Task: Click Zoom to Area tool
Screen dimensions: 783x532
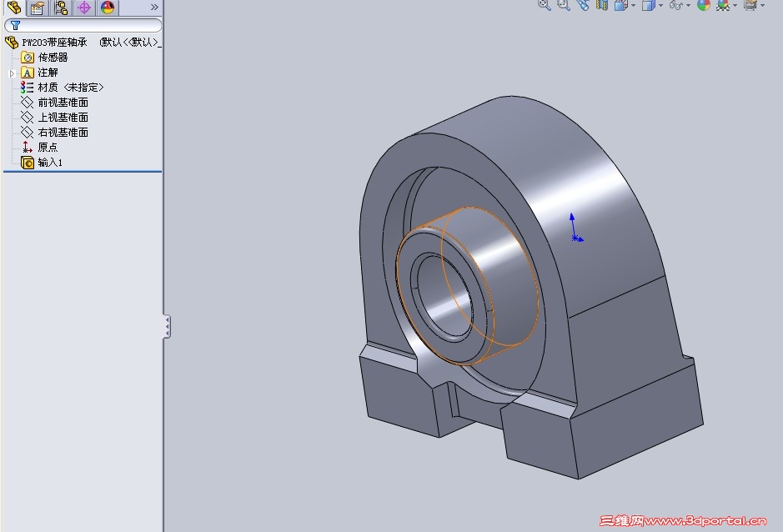Action: tap(564, 5)
